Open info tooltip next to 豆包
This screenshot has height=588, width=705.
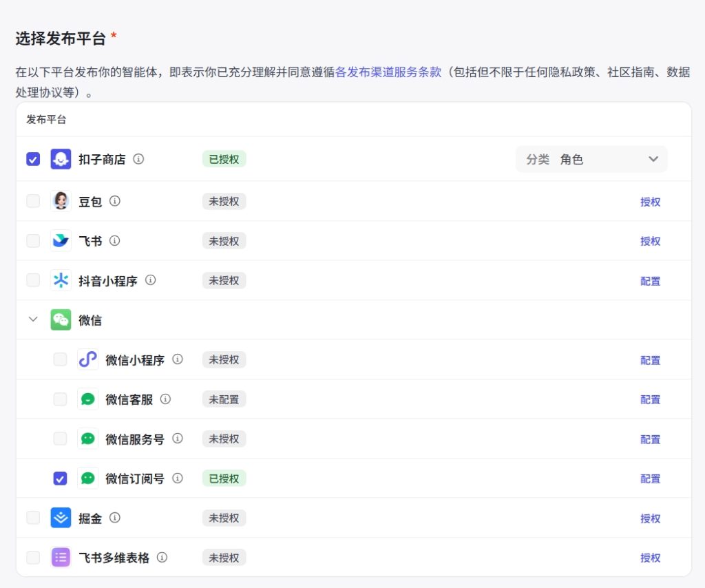tap(115, 201)
